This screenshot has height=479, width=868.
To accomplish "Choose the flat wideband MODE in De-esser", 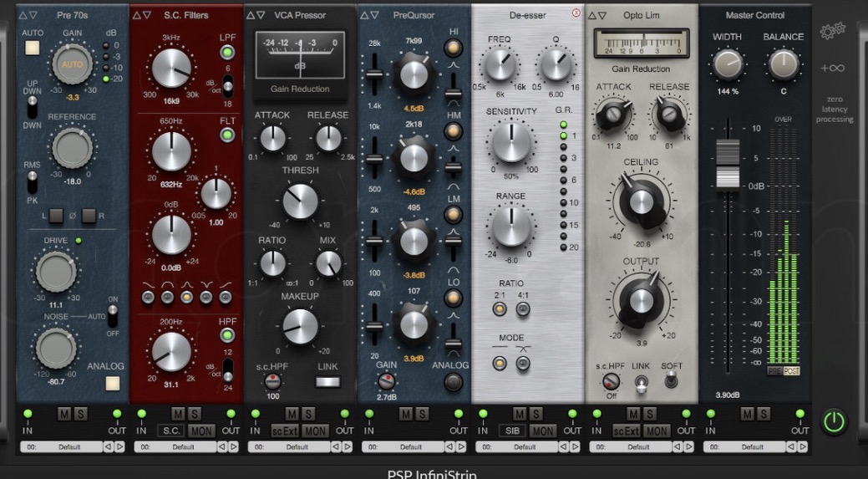I will pyautogui.click(x=500, y=364).
